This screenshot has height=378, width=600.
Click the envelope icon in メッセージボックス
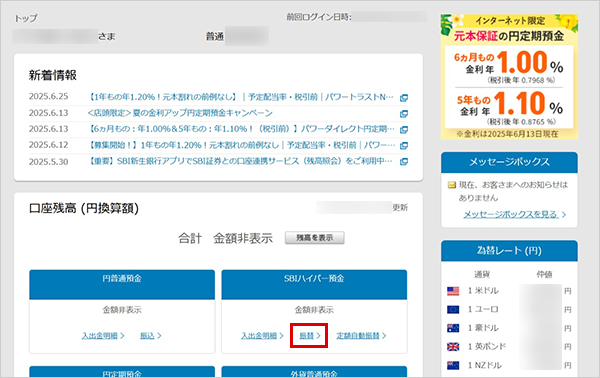[x=452, y=185]
